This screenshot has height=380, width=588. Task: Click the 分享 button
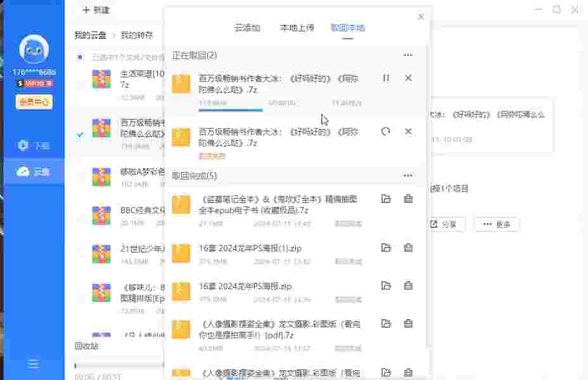click(x=444, y=224)
